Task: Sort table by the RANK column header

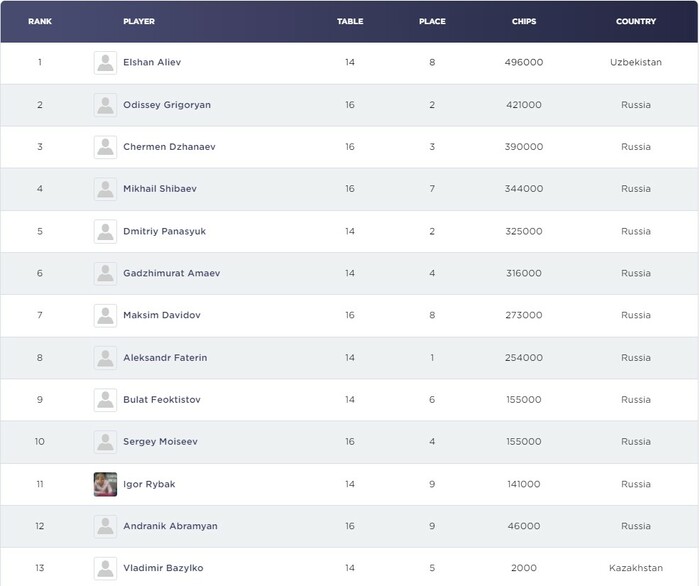Action: point(40,21)
